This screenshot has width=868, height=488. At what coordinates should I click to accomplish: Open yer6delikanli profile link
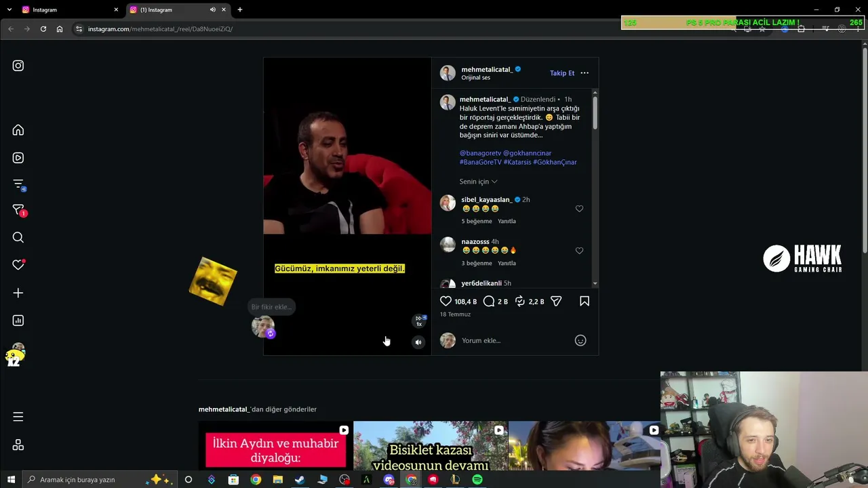click(481, 283)
